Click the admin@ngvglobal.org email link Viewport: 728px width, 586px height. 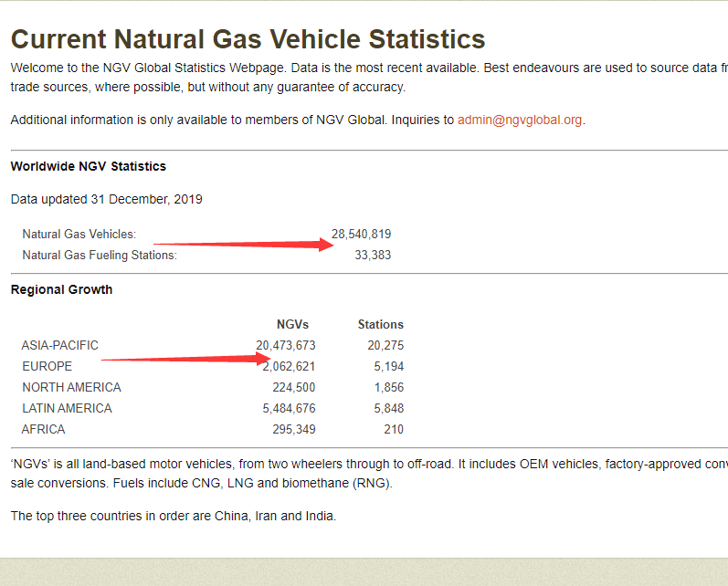pos(520,120)
